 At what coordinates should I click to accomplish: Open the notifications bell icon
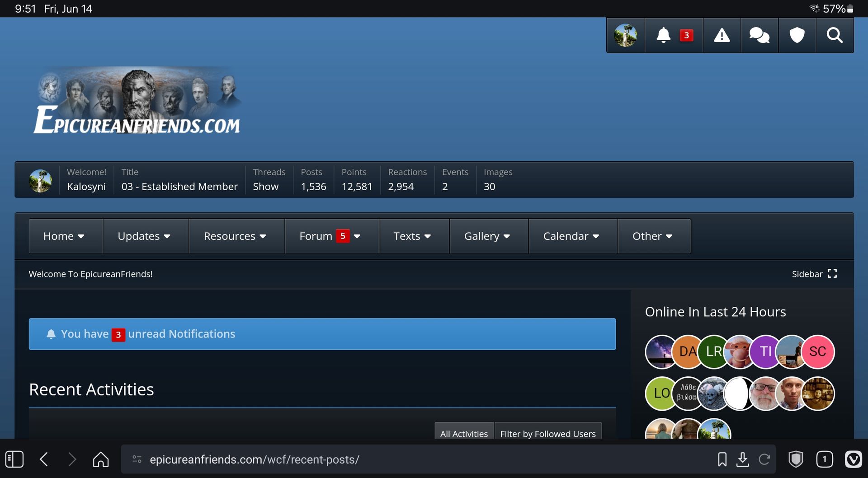click(x=664, y=35)
